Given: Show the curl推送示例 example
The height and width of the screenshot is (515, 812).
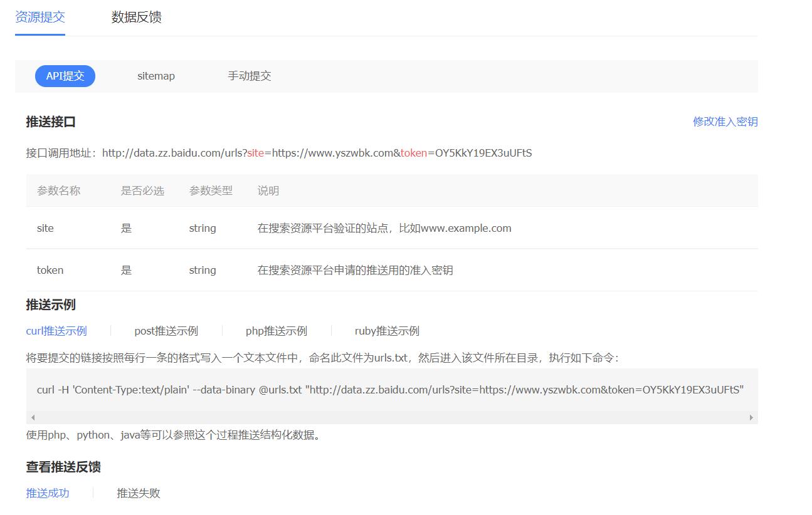Looking at the screenshot, I should [x=56, y=331].
